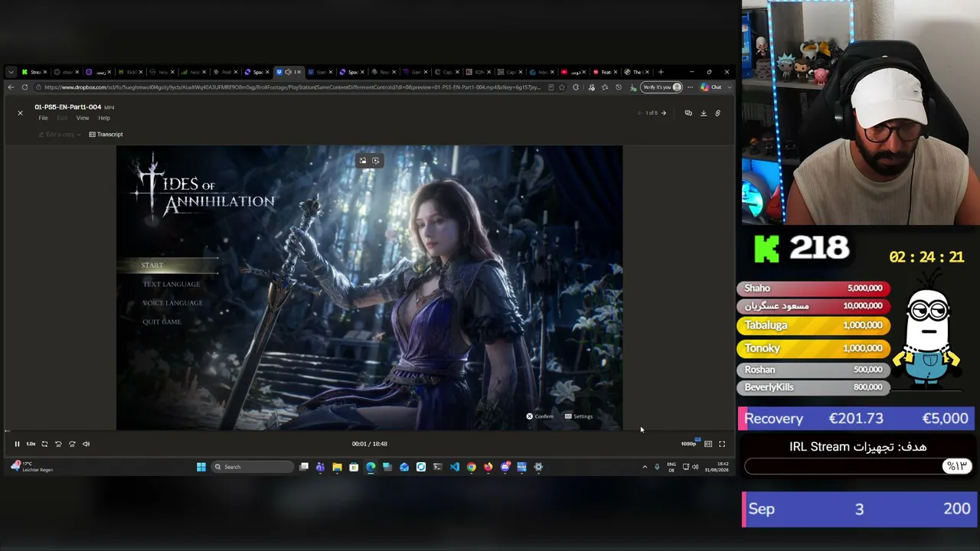Image resolution: width=980 pixels, height=551 pixels.
Task: Skip the video forward with the skip-forward icon
Action: (x=72, y=444)
